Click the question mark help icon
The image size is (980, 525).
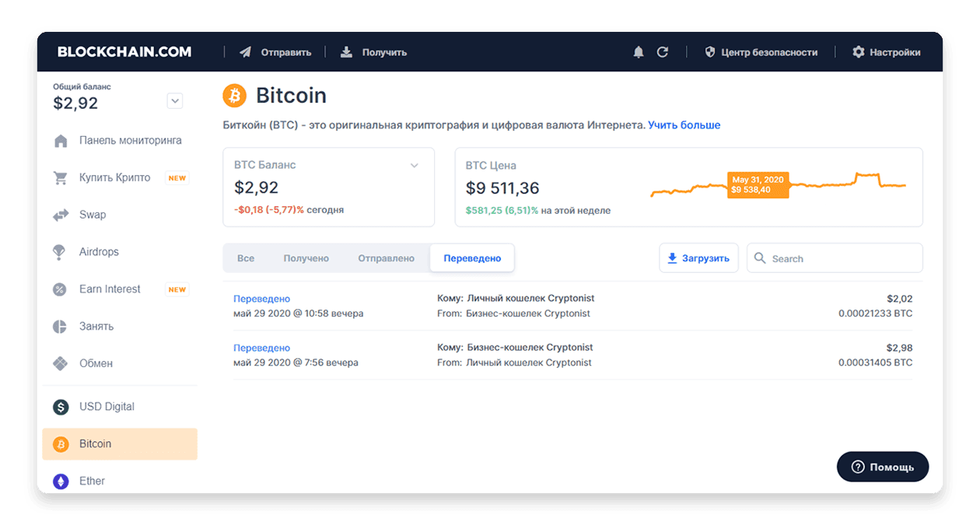(x=858, y=467)
